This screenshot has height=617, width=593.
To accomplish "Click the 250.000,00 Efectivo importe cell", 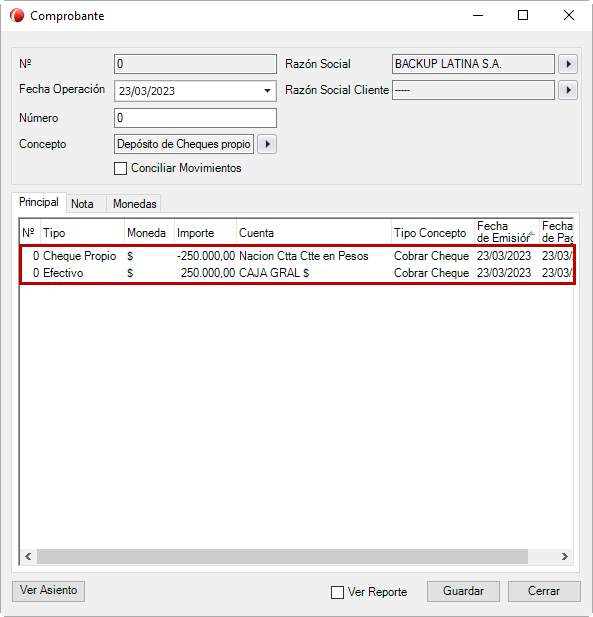I will point(208,273).
